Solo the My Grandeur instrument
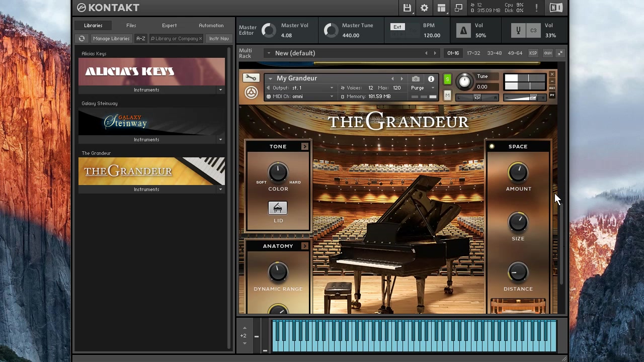Image resolution: width=644 pixels, height=362 pixels. pos(447,79)
